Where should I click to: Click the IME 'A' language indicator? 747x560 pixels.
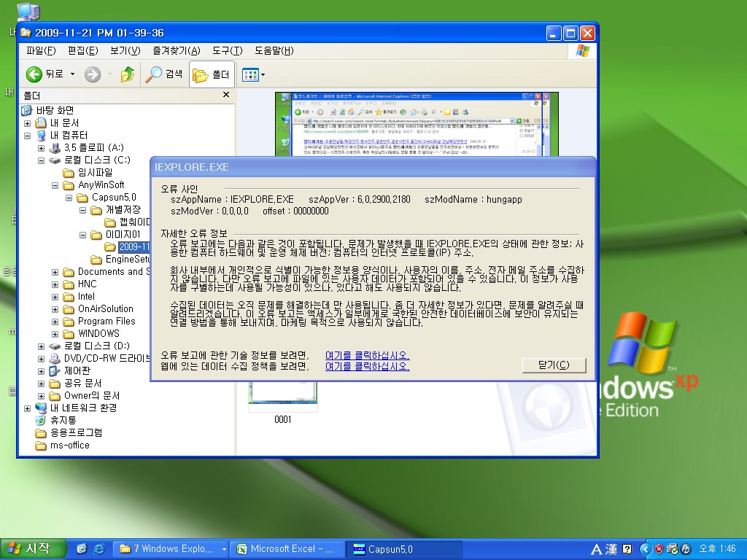596,549
